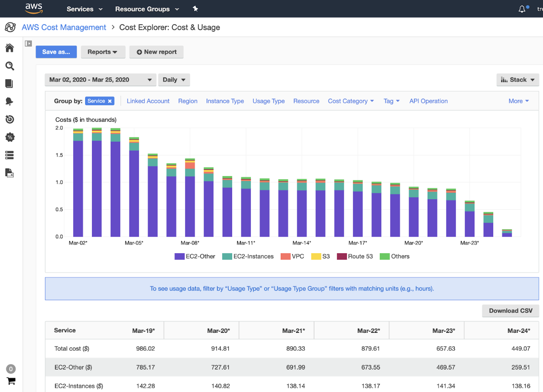Viewport: 543px width, 392px height.
Task: Open the Stack chart type dropdown
Action: point(518,80)
